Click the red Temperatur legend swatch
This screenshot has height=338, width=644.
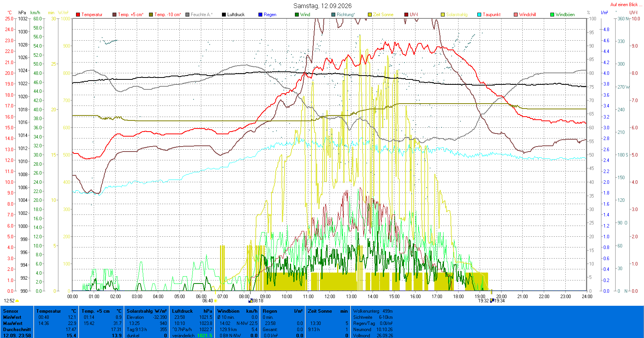click(x=78, y=15)
